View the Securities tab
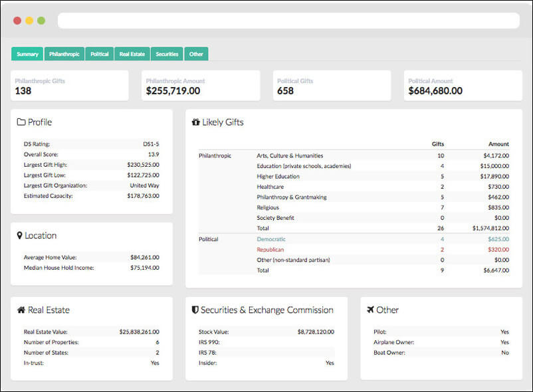The height and width of the screenshot is (392, 533). [167, 54]
